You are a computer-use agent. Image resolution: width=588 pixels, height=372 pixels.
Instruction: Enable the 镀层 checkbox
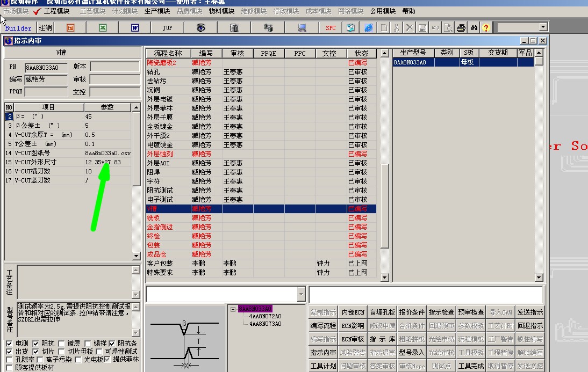61,344
